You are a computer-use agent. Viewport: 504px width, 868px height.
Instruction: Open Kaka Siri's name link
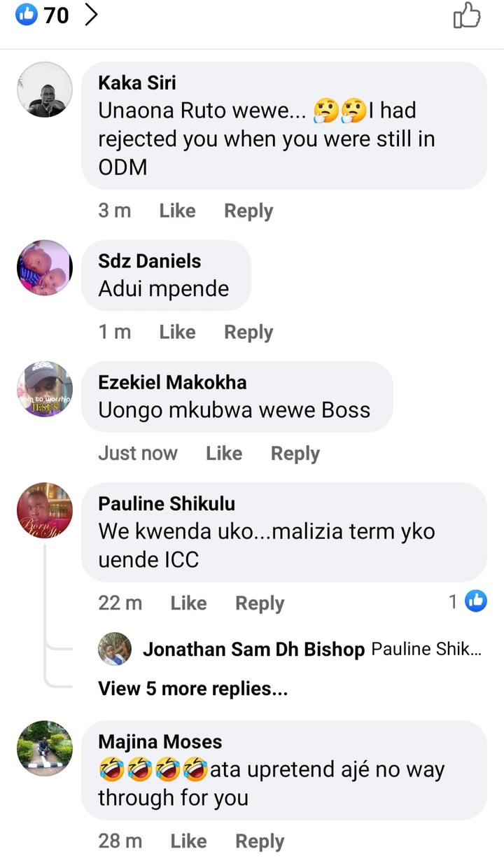point(137,83)
